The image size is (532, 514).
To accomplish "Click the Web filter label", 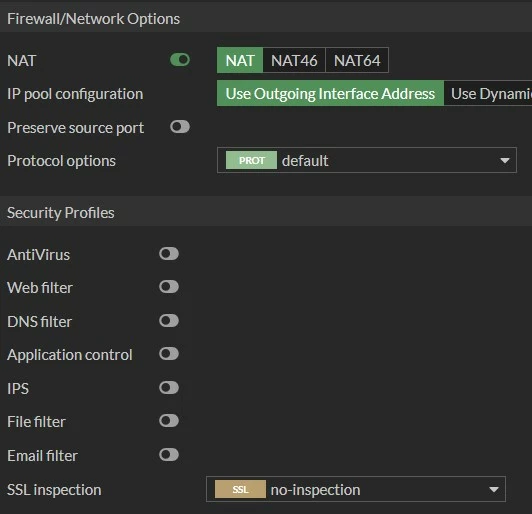I will pos(40,288).
